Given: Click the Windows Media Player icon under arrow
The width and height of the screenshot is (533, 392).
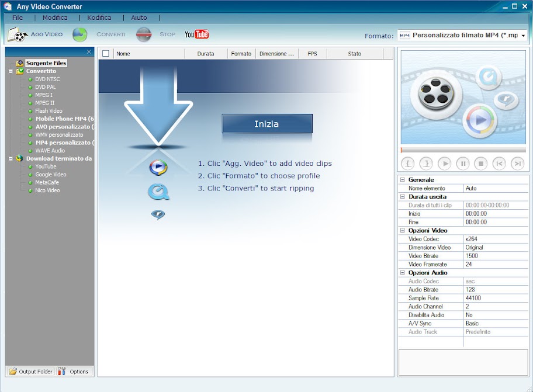Looking at the screenshot, I should pyautogui.click(x=158, y=167).
